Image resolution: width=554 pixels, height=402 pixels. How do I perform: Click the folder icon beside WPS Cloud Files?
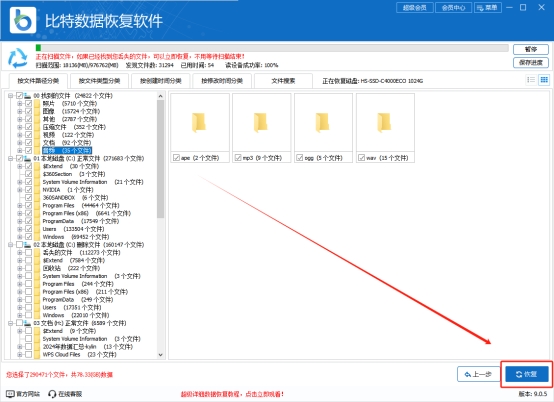coord(37,354)
